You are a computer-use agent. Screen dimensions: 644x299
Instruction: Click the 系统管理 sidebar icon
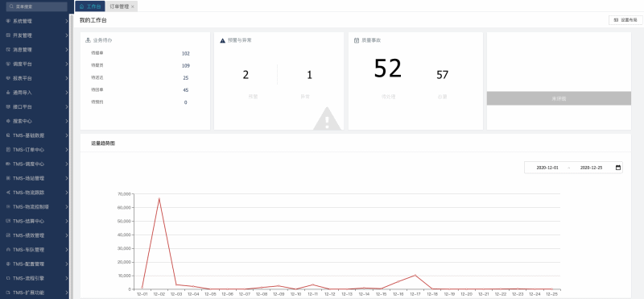click(x=8, y=21)
